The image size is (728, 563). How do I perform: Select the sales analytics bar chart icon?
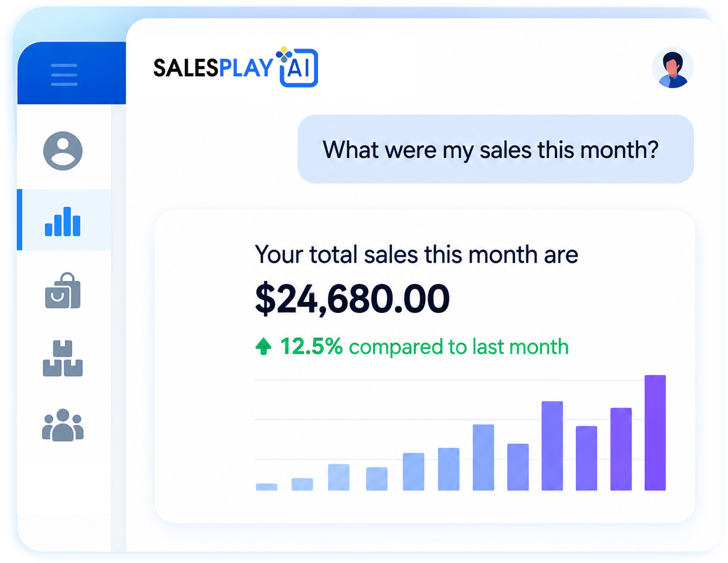click(62, 221)
